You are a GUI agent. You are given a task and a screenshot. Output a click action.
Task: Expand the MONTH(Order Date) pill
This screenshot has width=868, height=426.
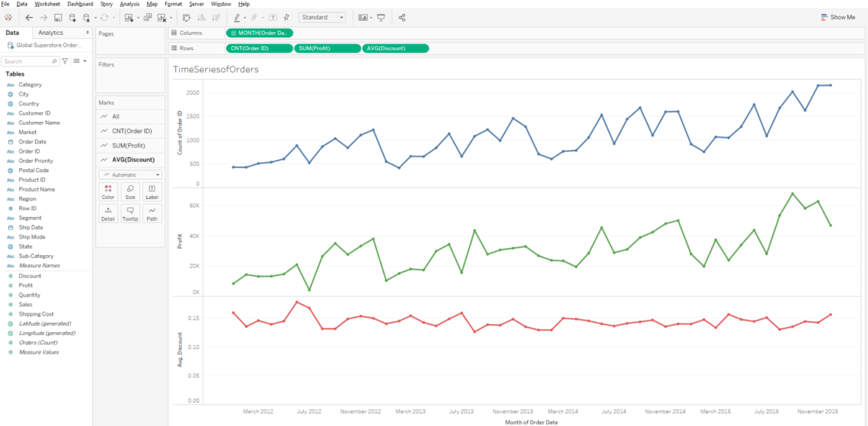click(x=234, y=33)
